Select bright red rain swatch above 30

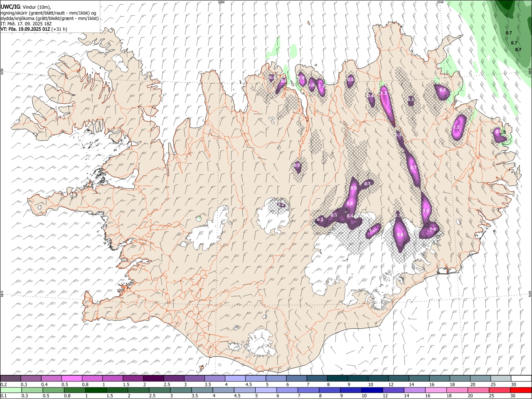521,390
